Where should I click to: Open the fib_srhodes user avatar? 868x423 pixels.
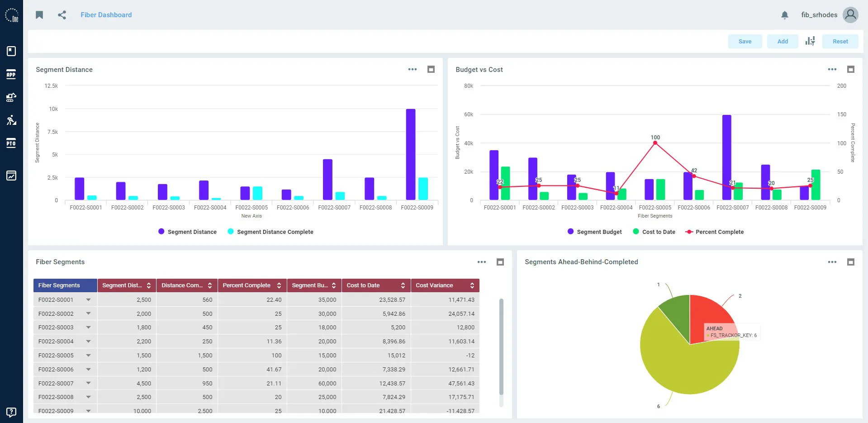[850, 15]
